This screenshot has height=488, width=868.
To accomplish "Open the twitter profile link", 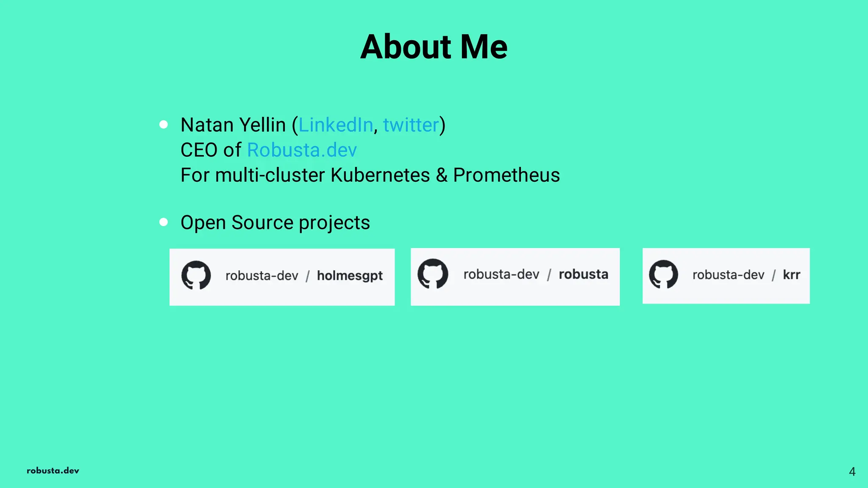I will [411, 125].
